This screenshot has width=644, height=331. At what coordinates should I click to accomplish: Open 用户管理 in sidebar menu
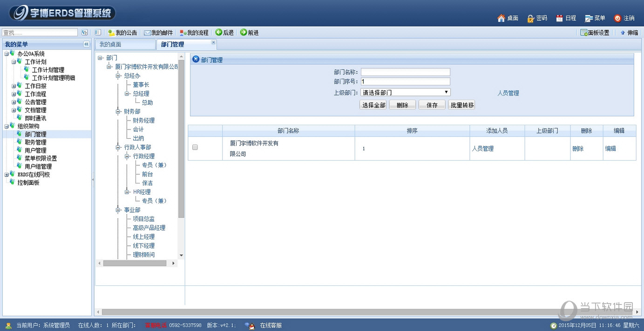coord(35,150)
